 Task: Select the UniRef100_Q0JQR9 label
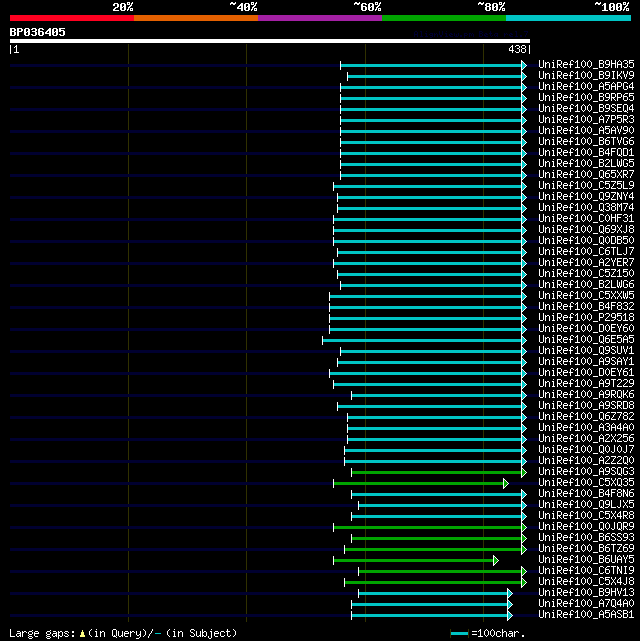(x=586, y=527)
